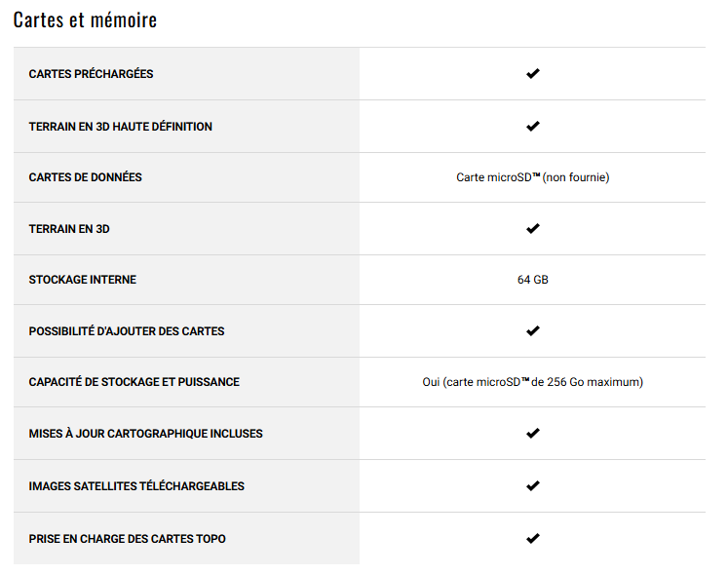
Task: Select the Cartes préchargées label
Action: coord(91,74)
